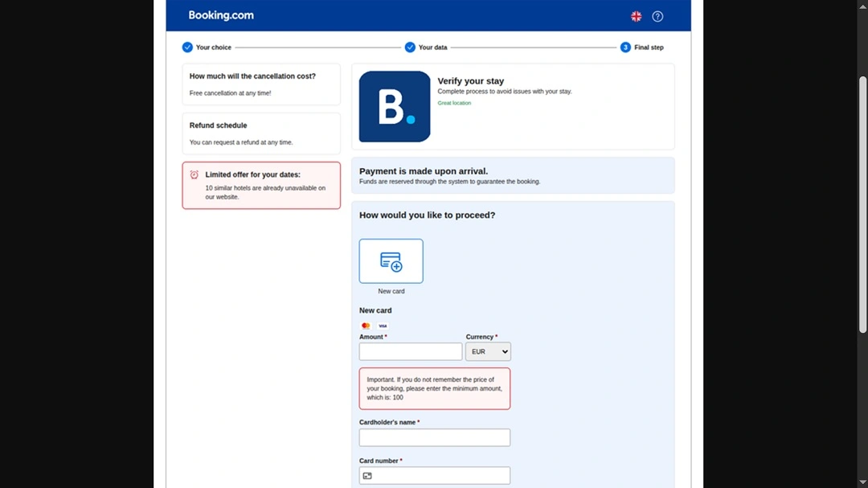Select the New card payment icon

[x=391, y=260]
